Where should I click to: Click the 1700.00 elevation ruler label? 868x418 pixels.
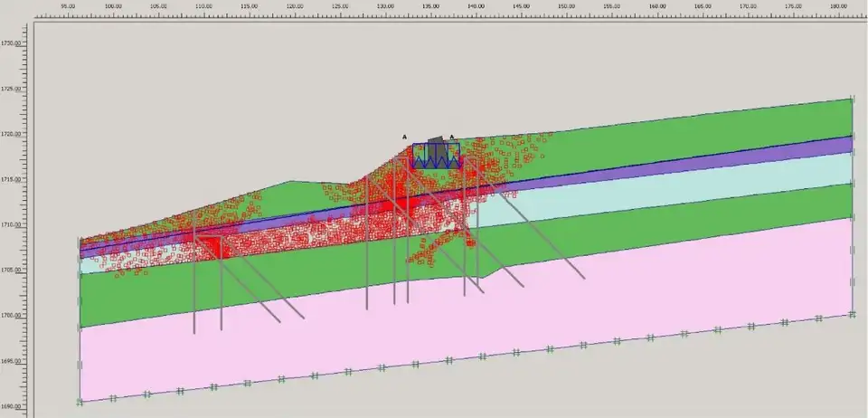(x=11, y=316)
